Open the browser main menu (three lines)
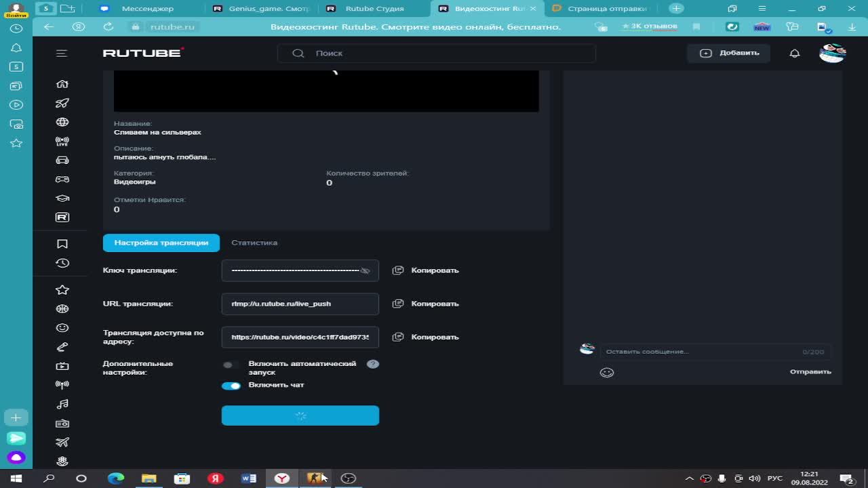The image size is (868, 488). 762,9
